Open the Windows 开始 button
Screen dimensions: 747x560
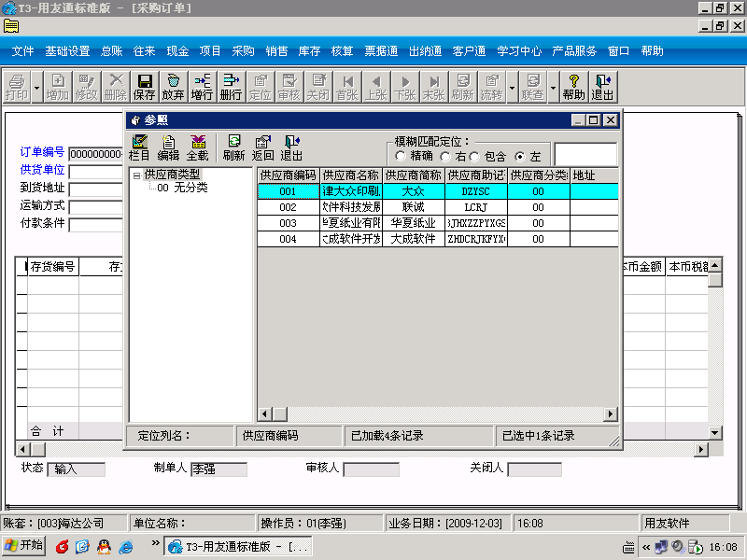(24, 546)
